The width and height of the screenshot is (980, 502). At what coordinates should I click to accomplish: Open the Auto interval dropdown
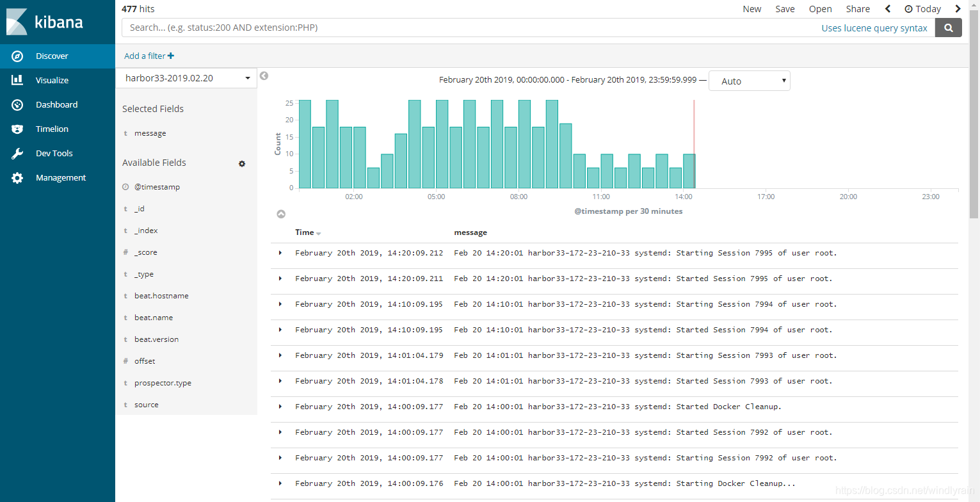pos(750,81)
